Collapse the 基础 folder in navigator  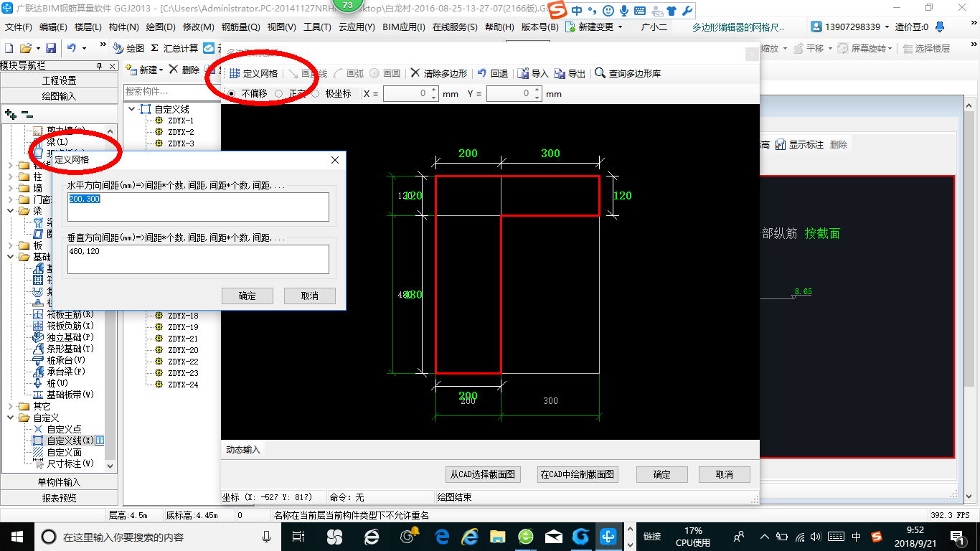pos(11,257)
